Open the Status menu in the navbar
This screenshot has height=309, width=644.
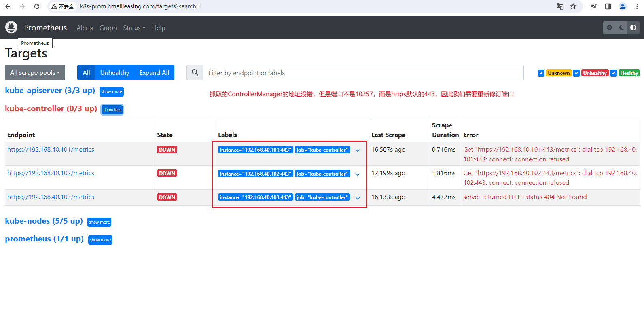pos(134,28)
